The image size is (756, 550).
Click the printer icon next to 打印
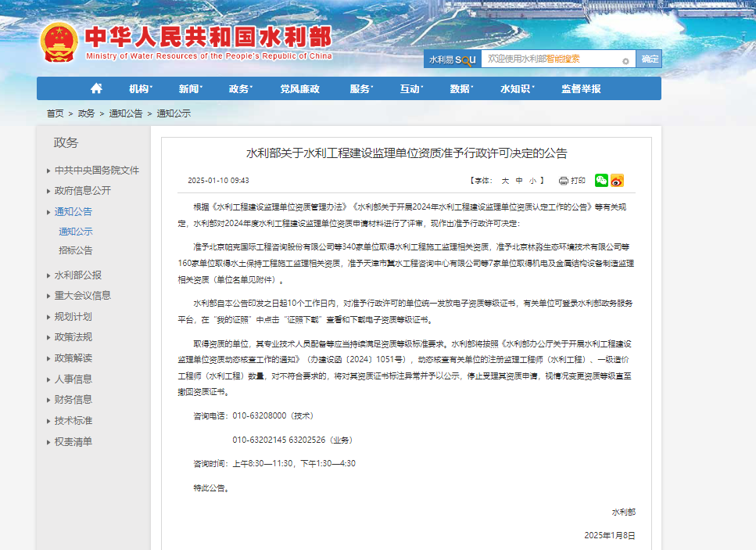pyautogui.click(x=563, y=181)
